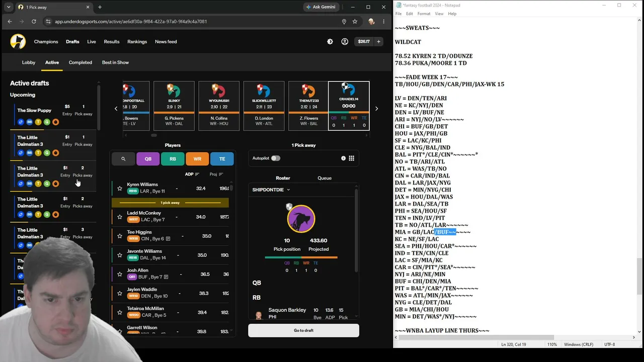Click the Go to draft button
The height and width of the screenshot is (362, 644).
[x=303, y=330]
